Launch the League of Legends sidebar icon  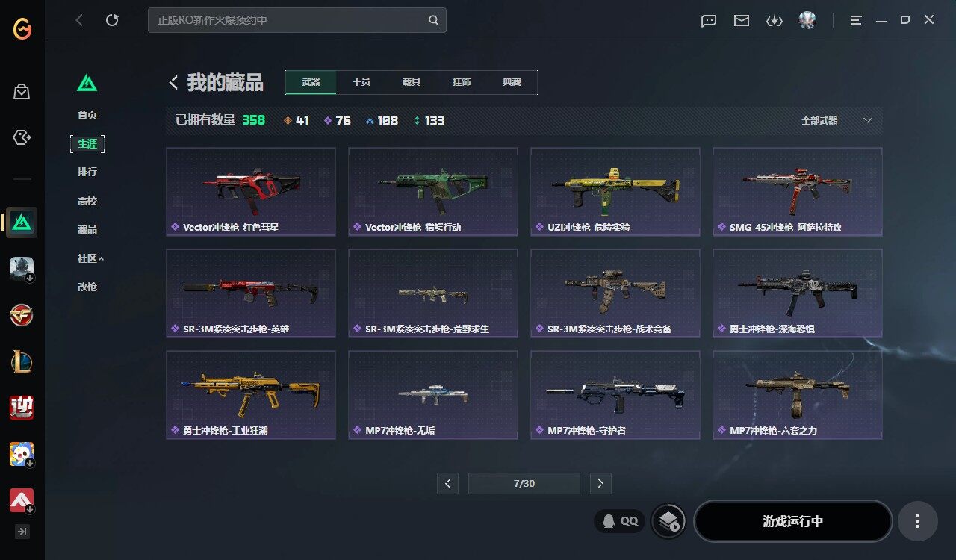[22, 361]
